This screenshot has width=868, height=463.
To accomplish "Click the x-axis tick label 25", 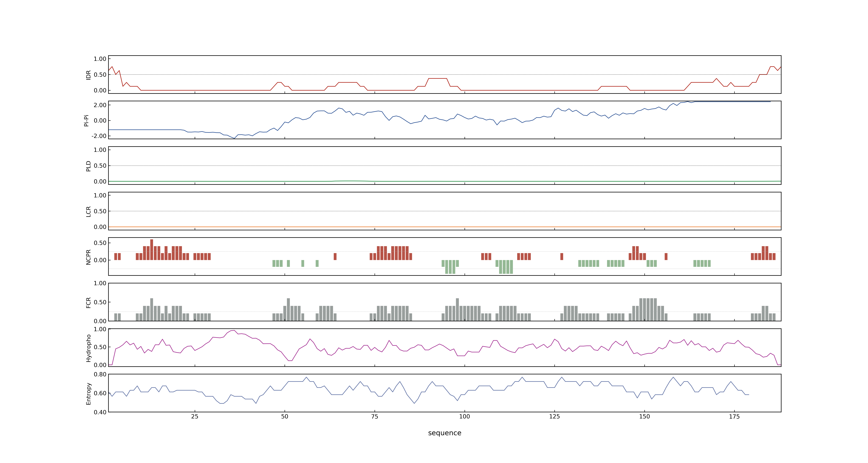I will click(195, 416).
